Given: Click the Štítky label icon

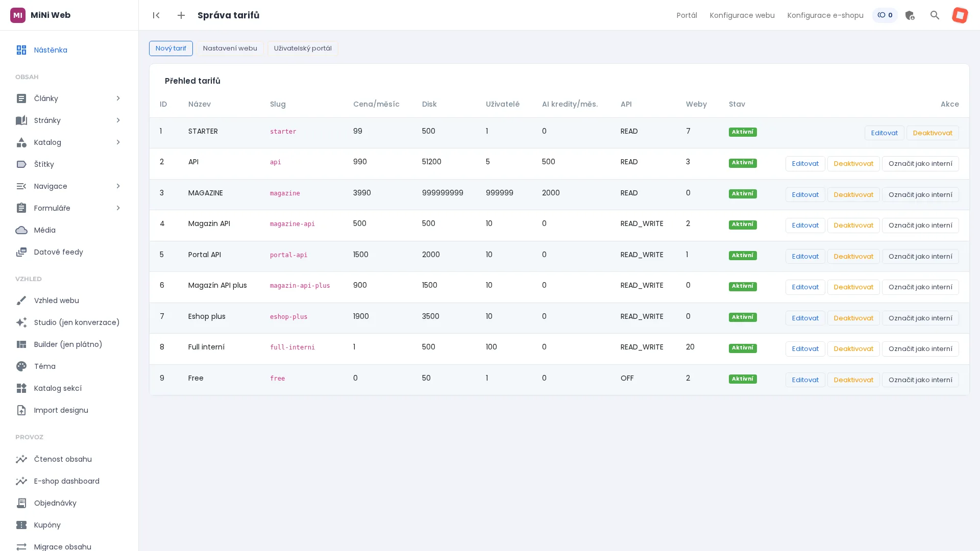Looking at the screenshot, I should point(21,164).
